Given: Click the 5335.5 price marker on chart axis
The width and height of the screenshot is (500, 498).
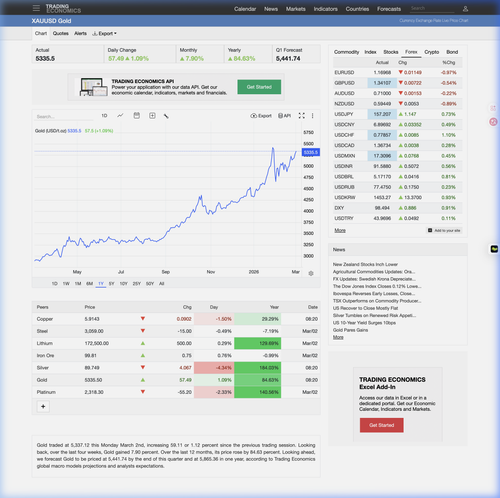Looking at the screenshot, I should (311, 152).
